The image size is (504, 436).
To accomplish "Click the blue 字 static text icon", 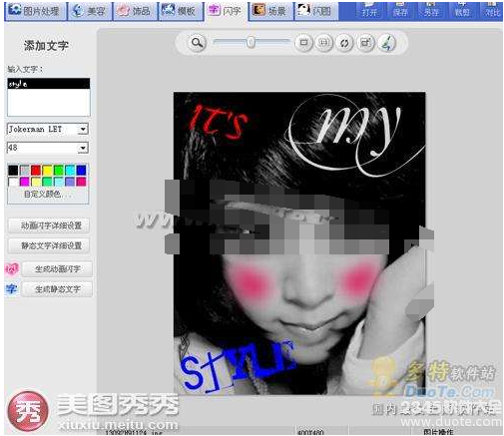I will pyautogui.click(x=11, y=289).
